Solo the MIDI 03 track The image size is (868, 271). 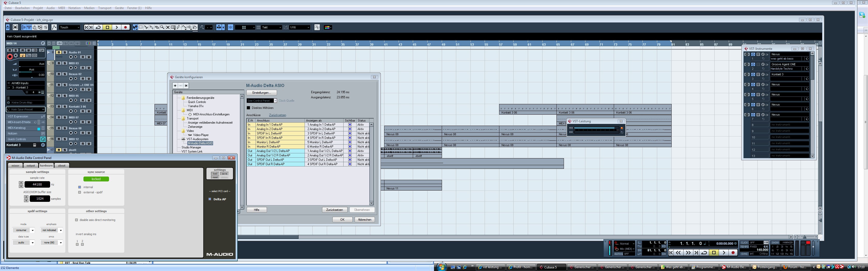pyautogui.click(x=64, y=63)
